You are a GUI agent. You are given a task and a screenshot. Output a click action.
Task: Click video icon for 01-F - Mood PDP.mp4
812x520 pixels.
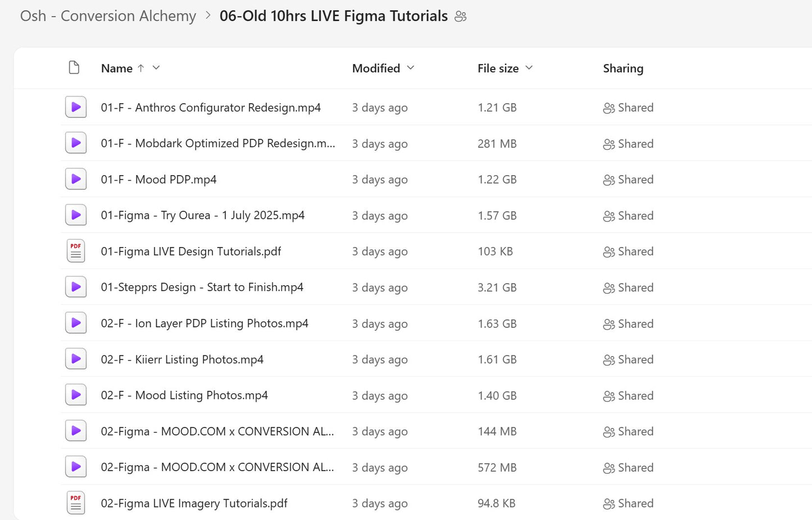click(76, 179)
